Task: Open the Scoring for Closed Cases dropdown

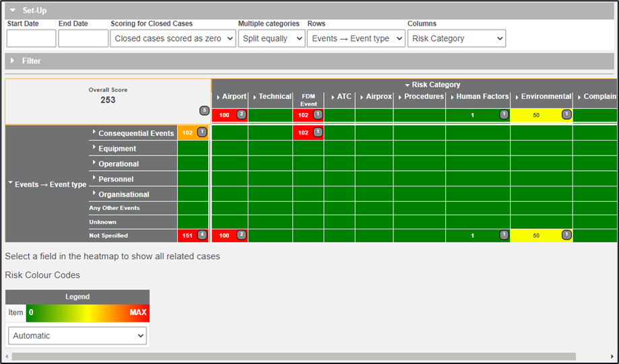Action: tap(173, 38)
